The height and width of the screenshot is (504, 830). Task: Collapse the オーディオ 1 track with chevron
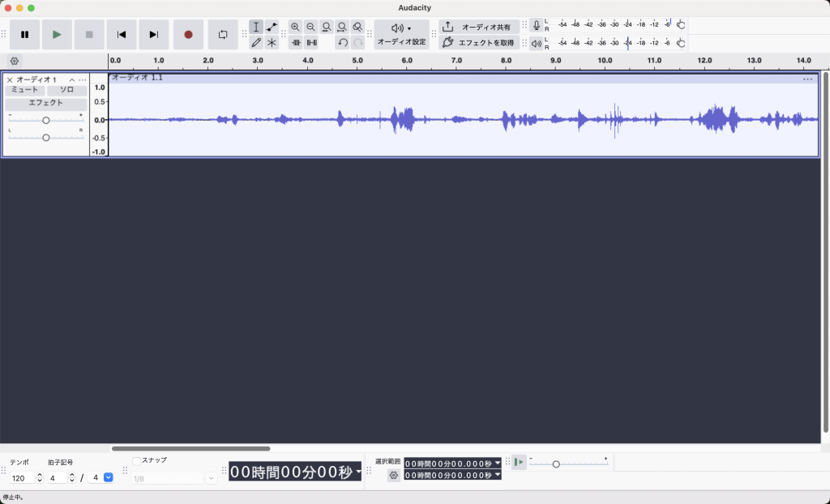click(x=71, y=79)
